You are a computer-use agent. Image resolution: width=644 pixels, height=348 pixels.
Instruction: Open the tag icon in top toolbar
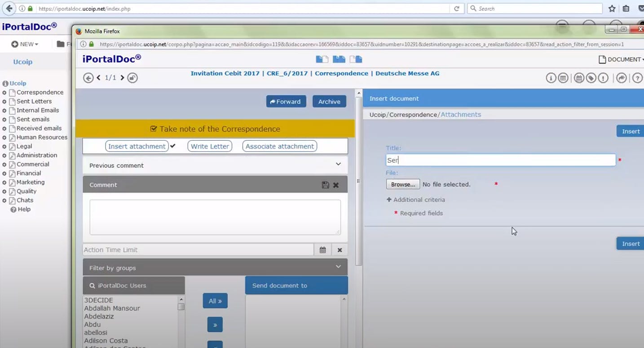pos(591,78)
